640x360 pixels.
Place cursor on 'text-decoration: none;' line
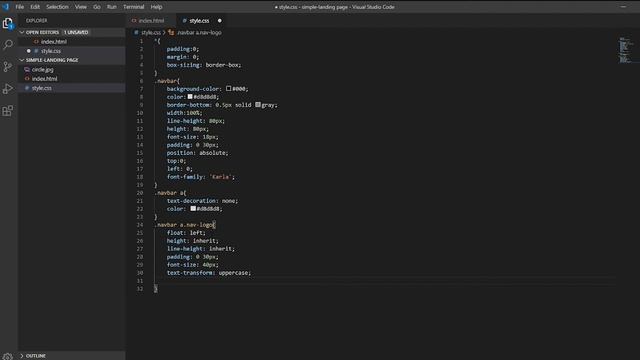pyautogui.click(x=202, y=201)
